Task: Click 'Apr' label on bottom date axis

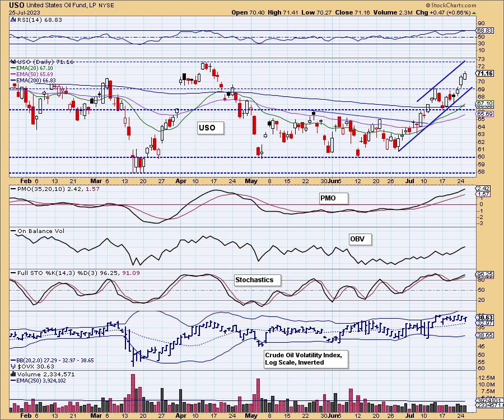Action: click(181, 416)
